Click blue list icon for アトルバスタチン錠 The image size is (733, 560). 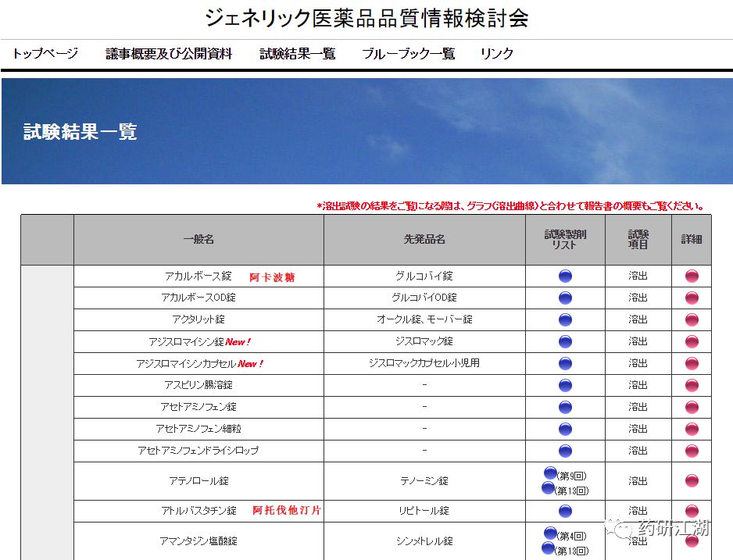565,511
